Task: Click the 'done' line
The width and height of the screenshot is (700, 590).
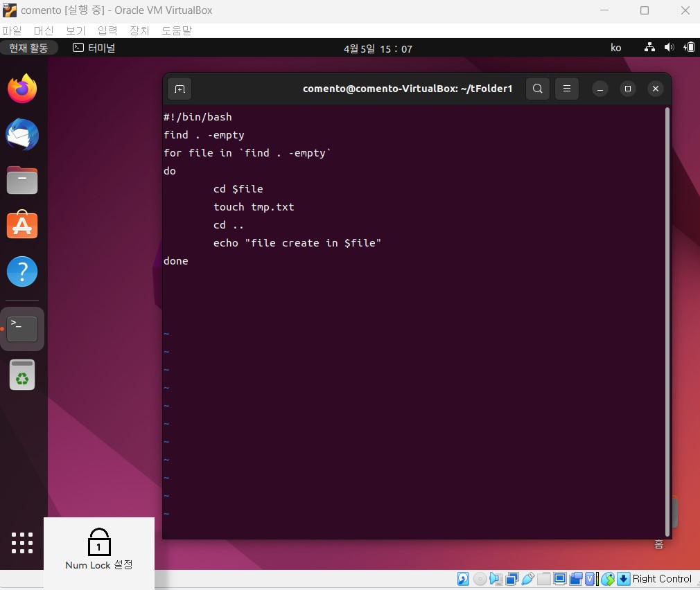Action: coord(176,261)
